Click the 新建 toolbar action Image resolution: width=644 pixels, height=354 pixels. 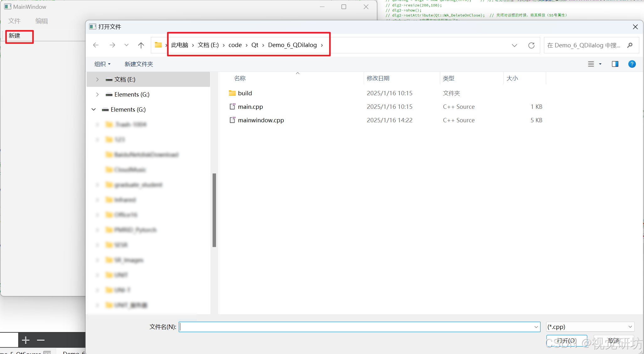point(15,36)
